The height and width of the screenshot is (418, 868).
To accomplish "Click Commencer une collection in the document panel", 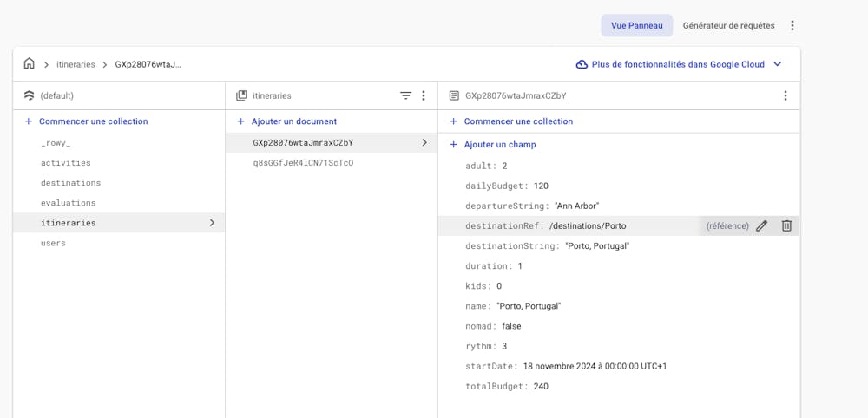I will tap(511, 121).
